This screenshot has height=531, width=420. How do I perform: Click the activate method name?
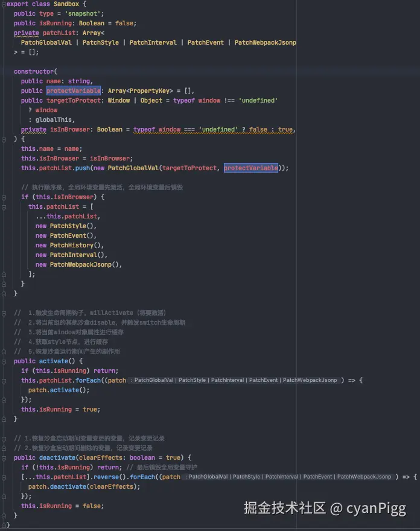(54, 361)
